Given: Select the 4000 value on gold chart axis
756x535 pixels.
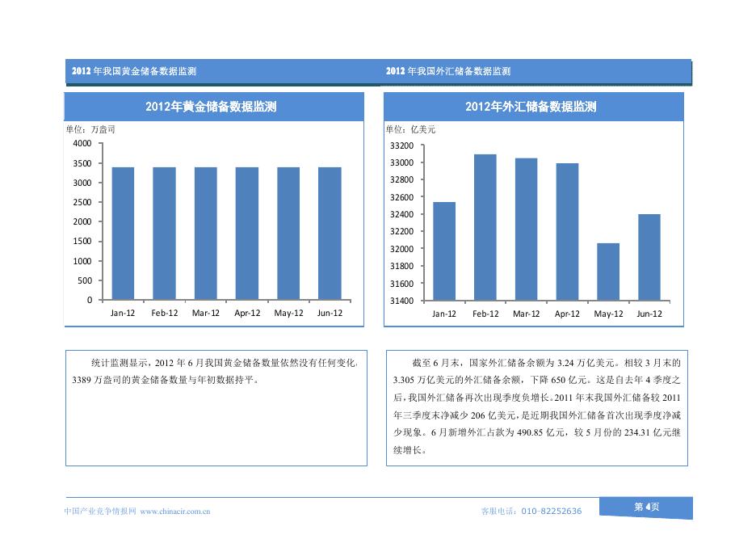Looking at the screenshot, I should 81,144.
